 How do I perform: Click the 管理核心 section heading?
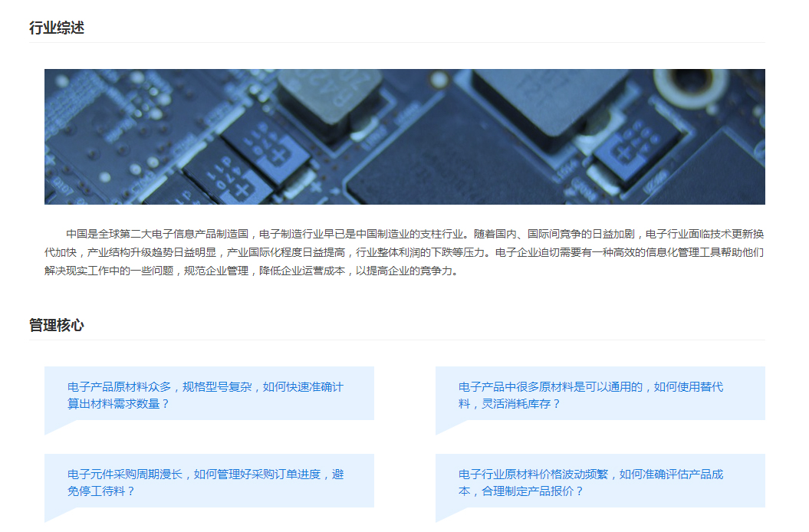pyautogui.click(x=57, y=325)
